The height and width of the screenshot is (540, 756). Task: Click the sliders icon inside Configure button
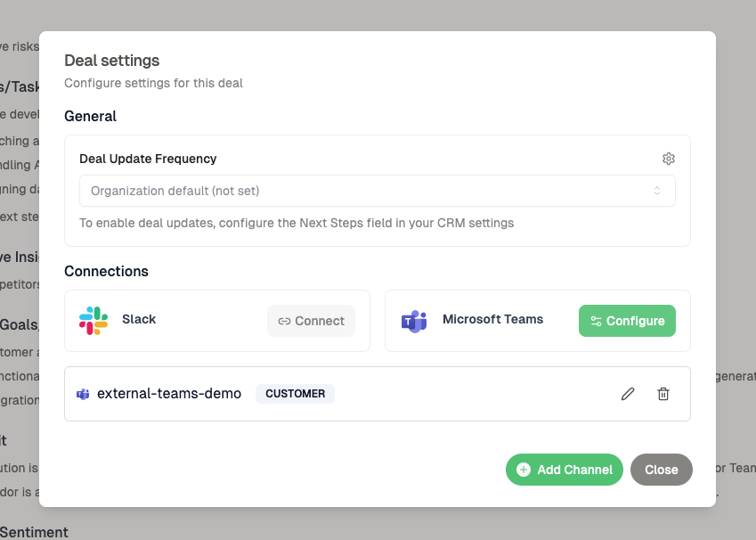pos(596,321)
